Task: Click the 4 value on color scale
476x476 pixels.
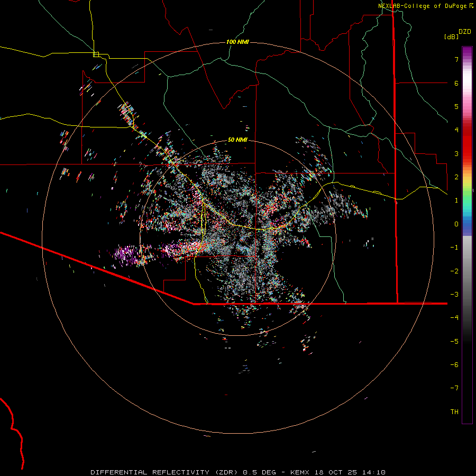Action: 456,130
